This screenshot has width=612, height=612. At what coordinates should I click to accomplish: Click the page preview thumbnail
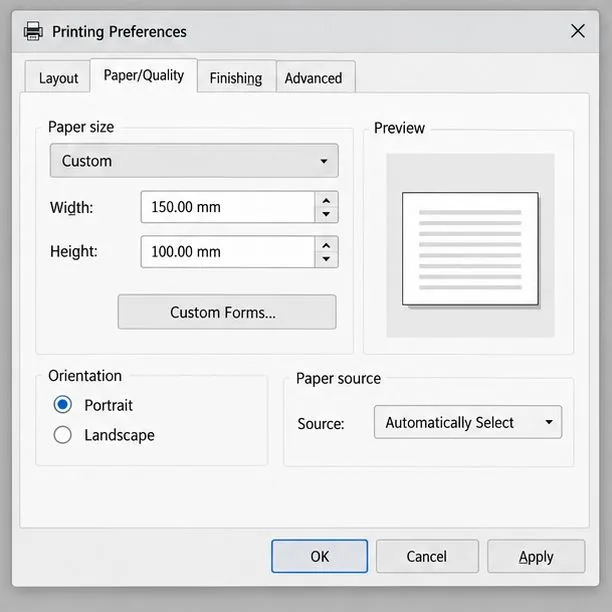click(x=470, y=249)
